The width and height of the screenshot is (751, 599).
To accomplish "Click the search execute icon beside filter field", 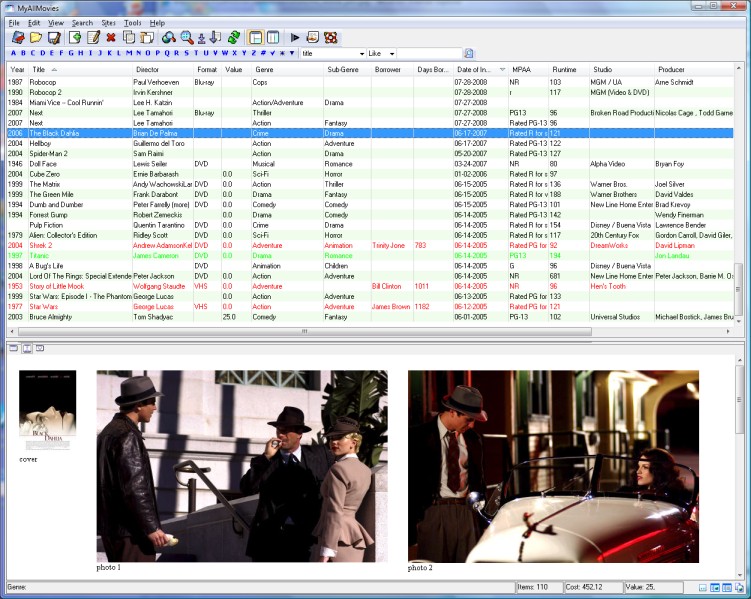I will (x=469, y=53).
